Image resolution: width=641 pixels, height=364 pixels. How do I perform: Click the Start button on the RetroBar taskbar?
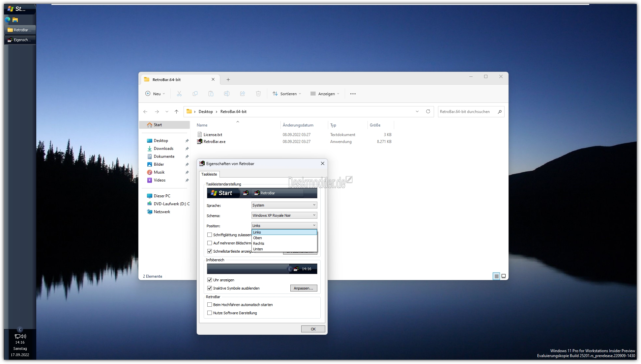point(20,9)
